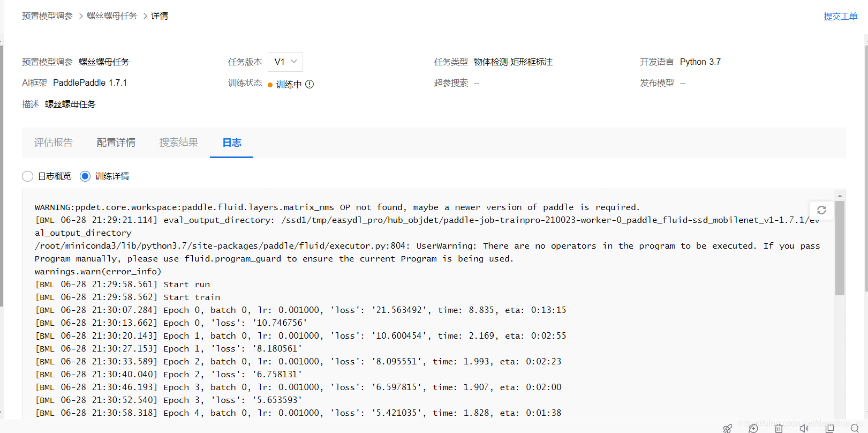Click the log scrollbar up arrow
868x433 pixels.
click(x=840, y=196)
